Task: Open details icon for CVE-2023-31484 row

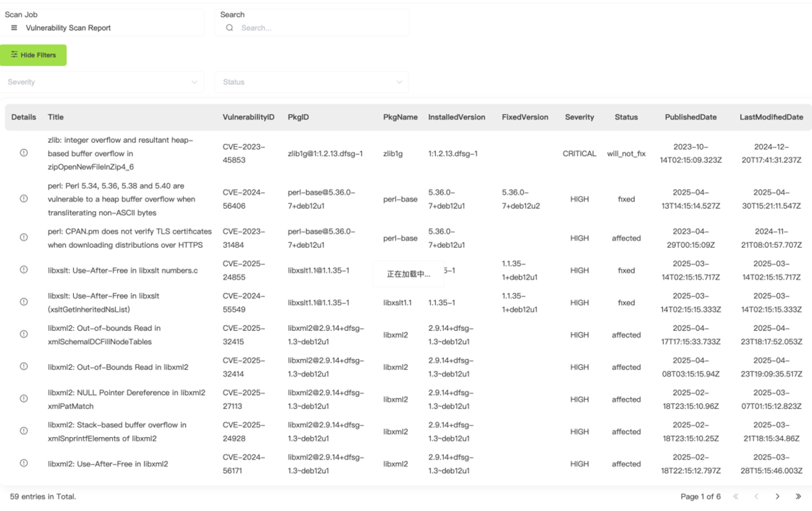Action: tap(24, 237)
